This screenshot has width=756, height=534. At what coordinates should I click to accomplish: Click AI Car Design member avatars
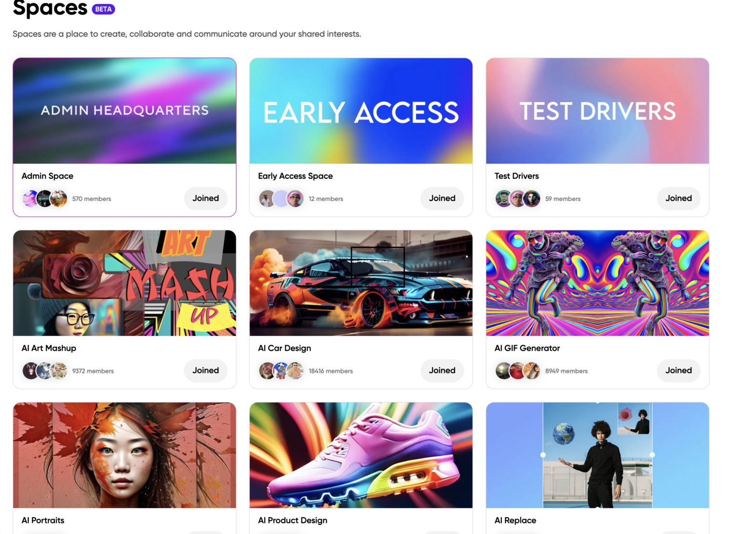tap(281, 370)
